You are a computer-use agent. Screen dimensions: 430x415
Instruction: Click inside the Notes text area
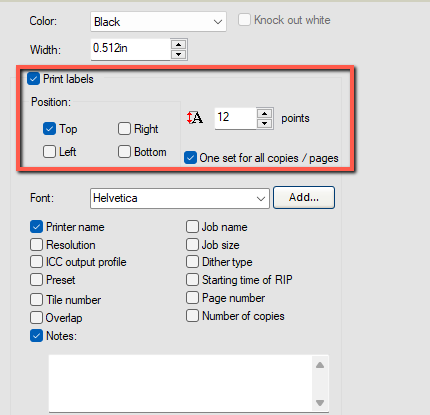tap(180, 383)
